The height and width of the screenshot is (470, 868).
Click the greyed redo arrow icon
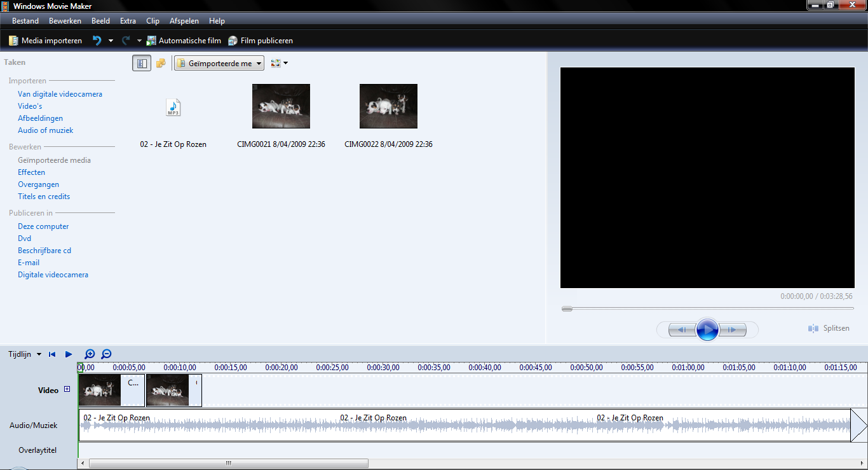pyautogui.click(x=126, y=41)
